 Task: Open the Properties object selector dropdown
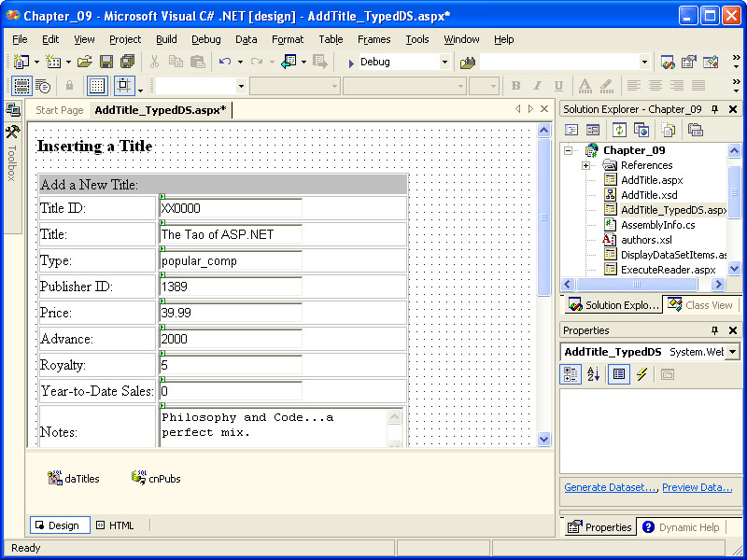tap(731, 352)
